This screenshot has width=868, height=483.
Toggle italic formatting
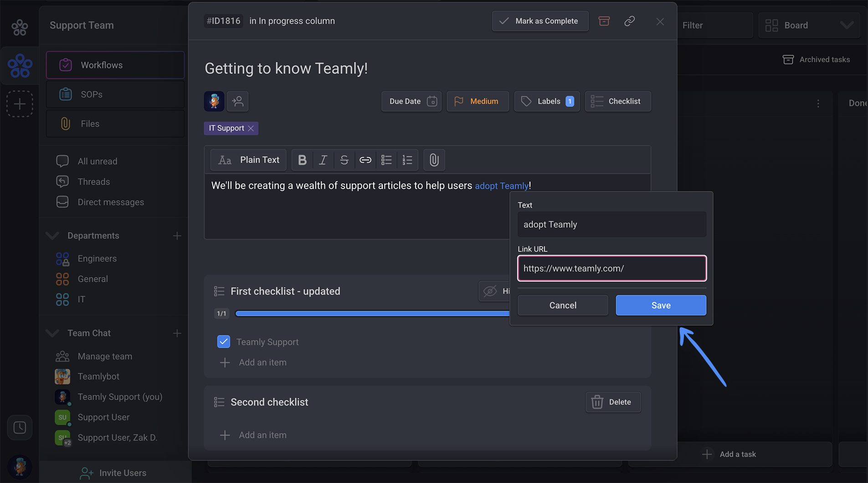pyautogui.click(x=323, y=160)
